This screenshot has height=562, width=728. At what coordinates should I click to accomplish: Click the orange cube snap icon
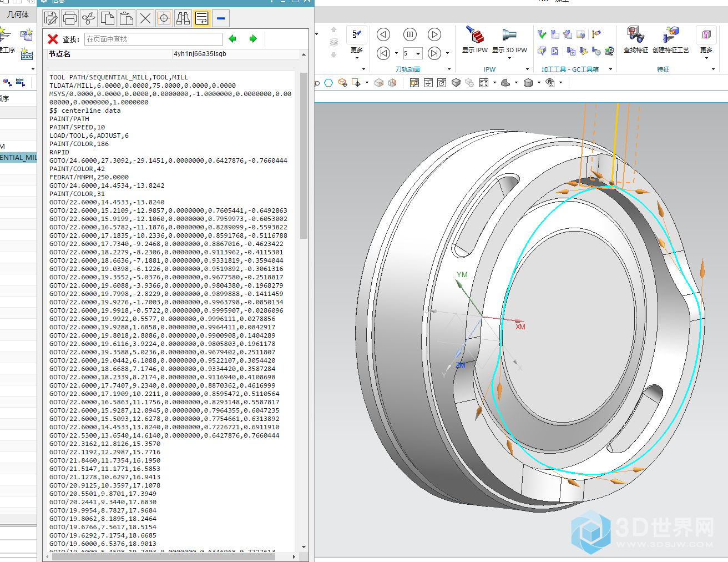pyautogui.click(x=342, y=83)
